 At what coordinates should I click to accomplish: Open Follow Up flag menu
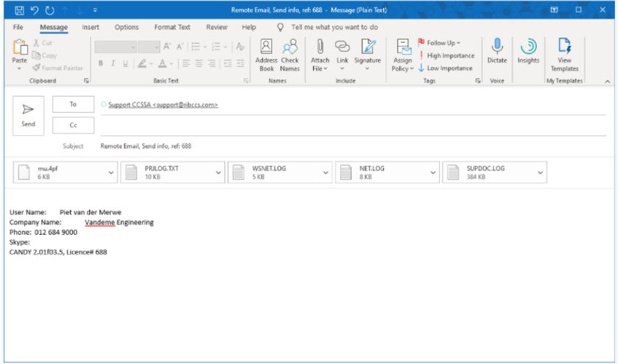point(439,43)
